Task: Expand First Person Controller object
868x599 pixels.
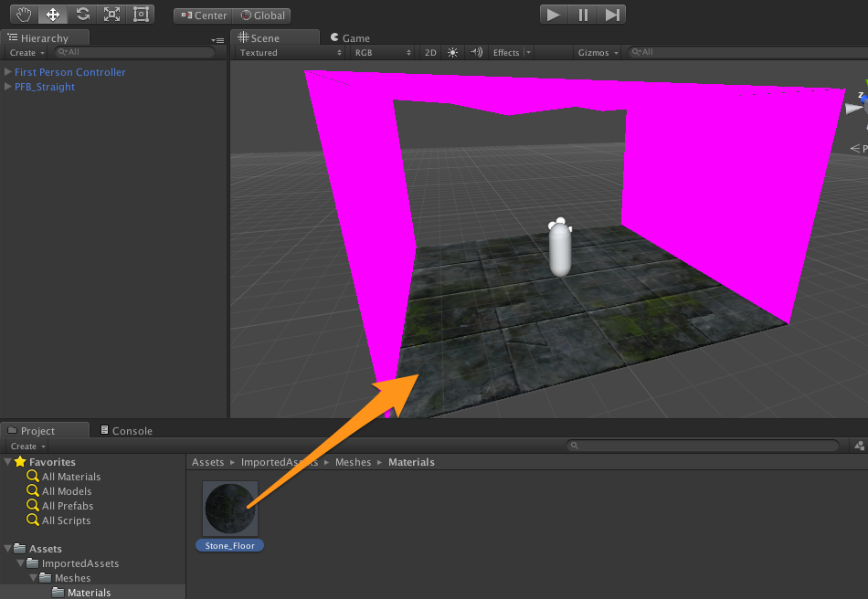Action: 7,72
